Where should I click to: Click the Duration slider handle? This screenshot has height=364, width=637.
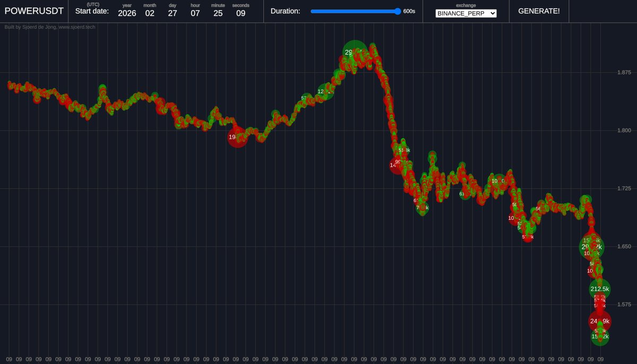[x=398, y=11]
